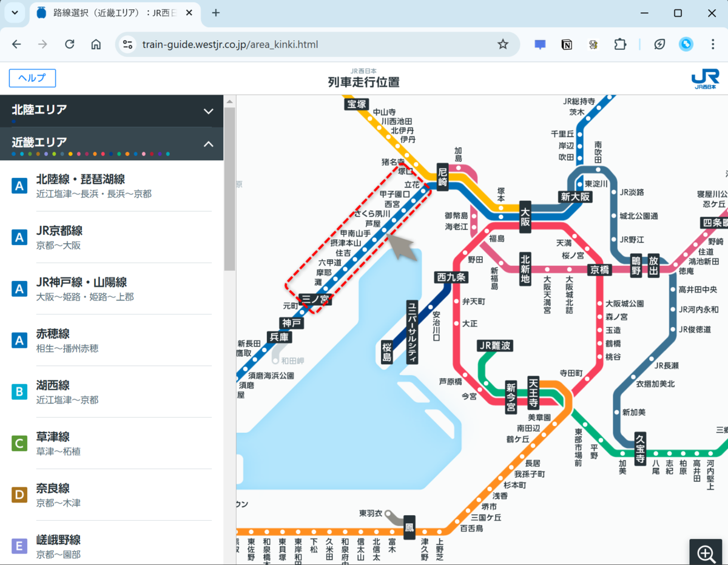Click 六甲道 station text
The image size is (728, 565).
(x=331, y=263)
